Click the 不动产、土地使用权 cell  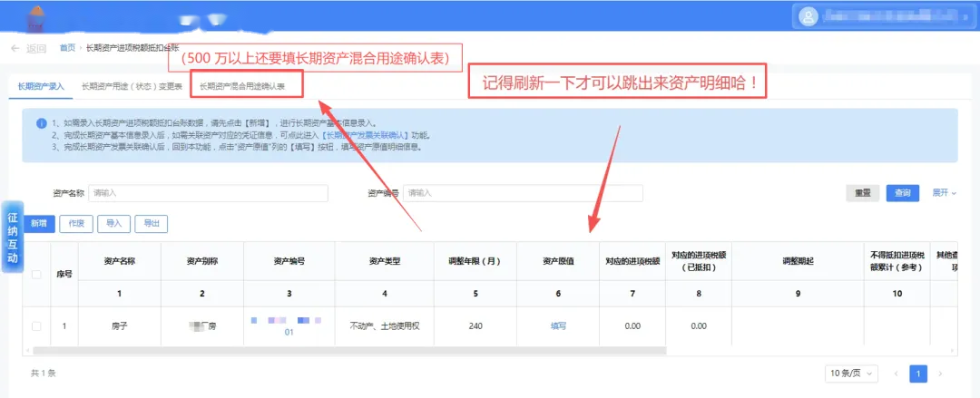(385, 325)
